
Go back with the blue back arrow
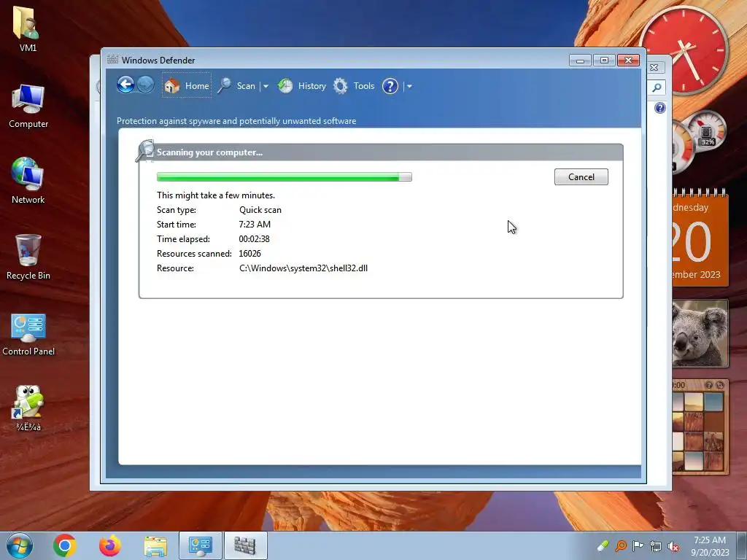point(125,85)
